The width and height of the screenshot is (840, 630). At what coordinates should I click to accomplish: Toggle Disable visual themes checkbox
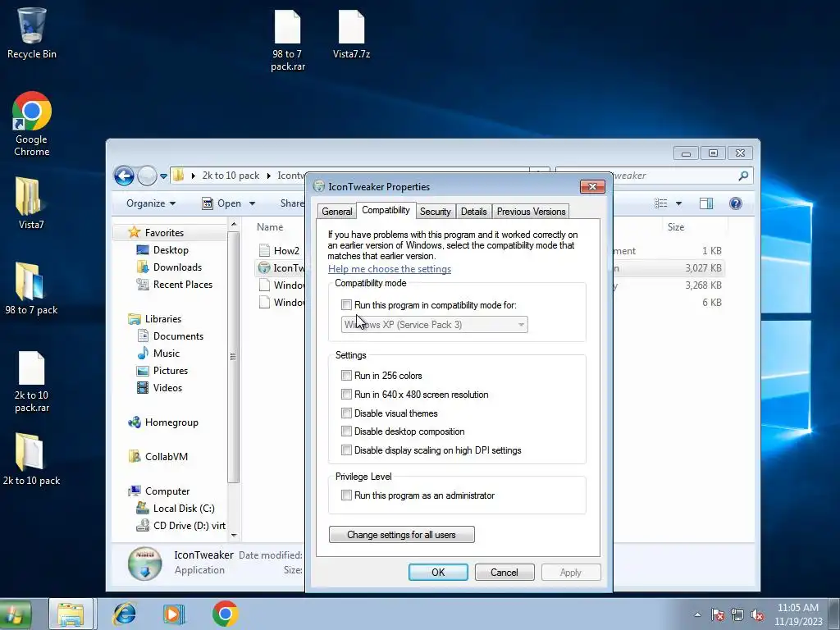coord(347,413)
